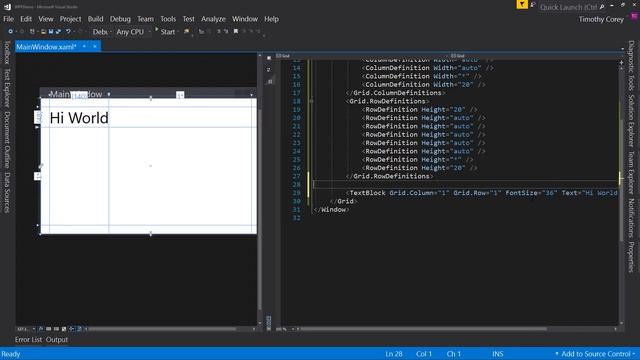The width and height of the screenshot is (640, 360).
Task: Open the Project menu
Action: pyautogui.click(x=70, y=19)
